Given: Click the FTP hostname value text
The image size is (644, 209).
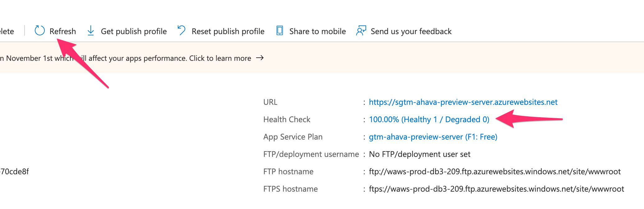Looking at the screenshot, I should pyautogui.click(x=494, y=171).
